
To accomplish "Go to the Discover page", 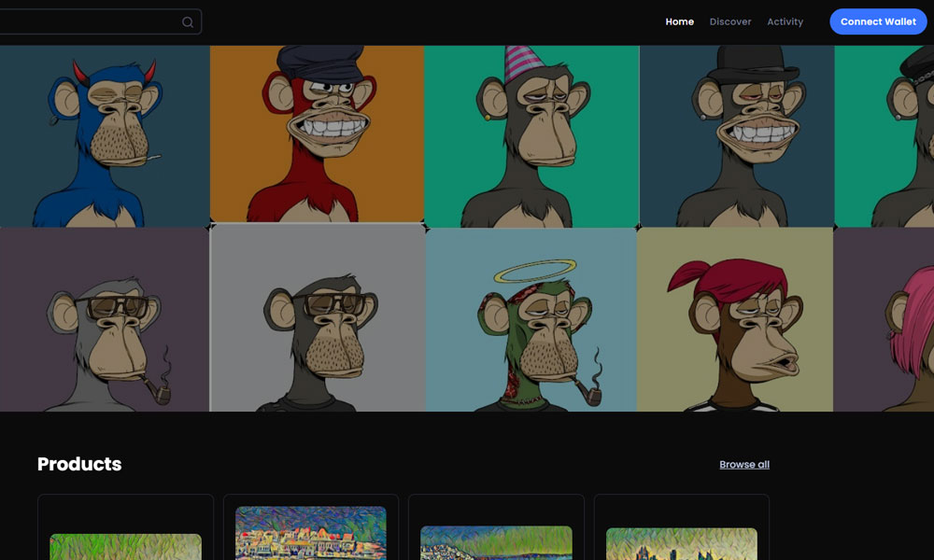I will (x=730, y=21).
